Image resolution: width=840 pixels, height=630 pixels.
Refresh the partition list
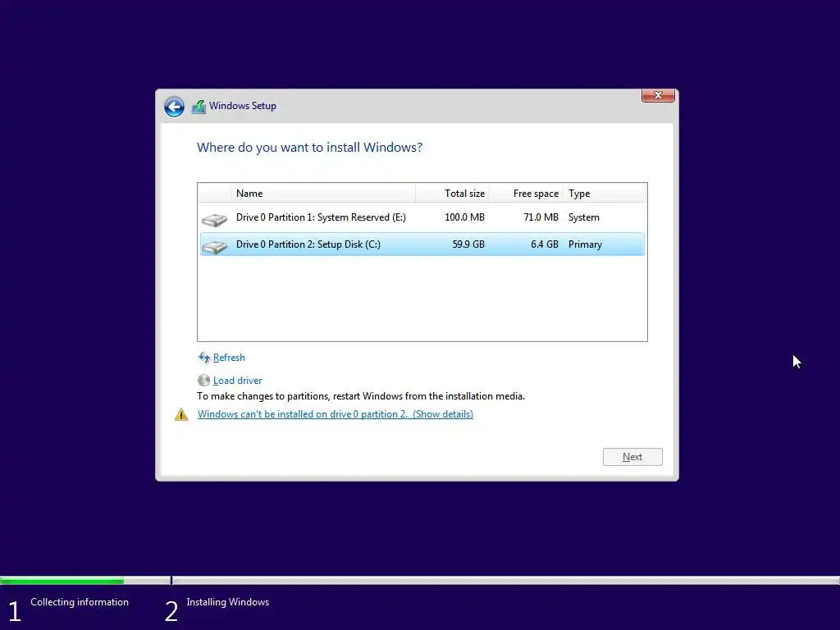[229, 358]
